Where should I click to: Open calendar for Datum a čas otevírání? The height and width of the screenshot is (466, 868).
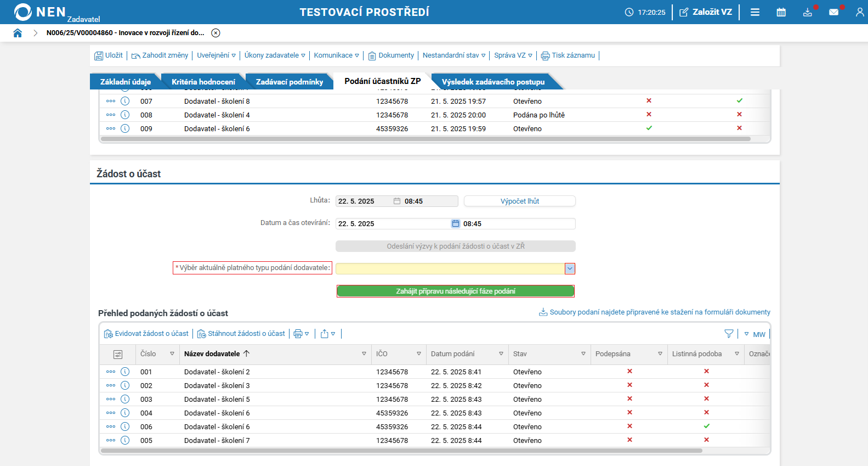456,224
